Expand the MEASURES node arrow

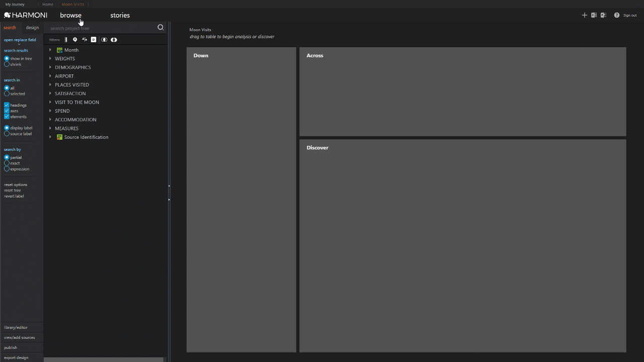[50, 128]
